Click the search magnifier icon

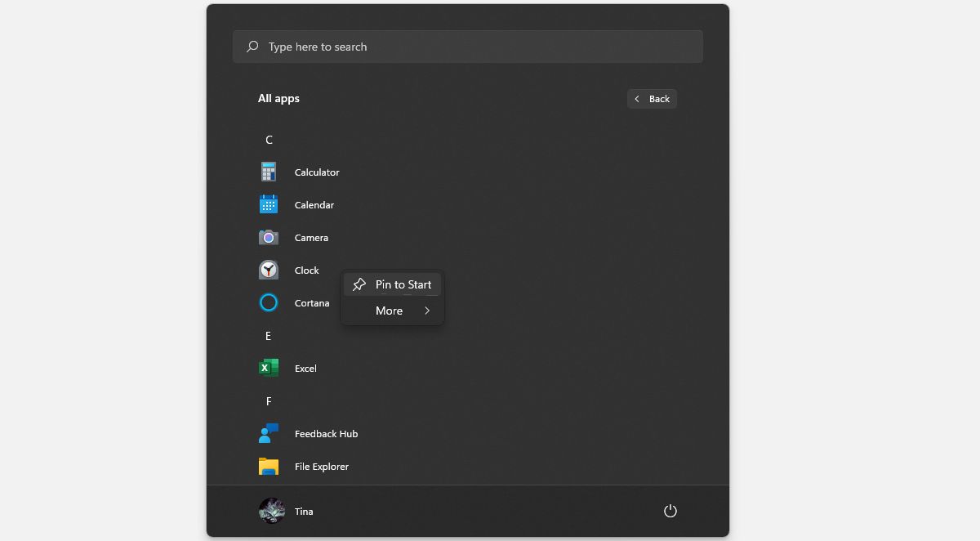[253, 47]
